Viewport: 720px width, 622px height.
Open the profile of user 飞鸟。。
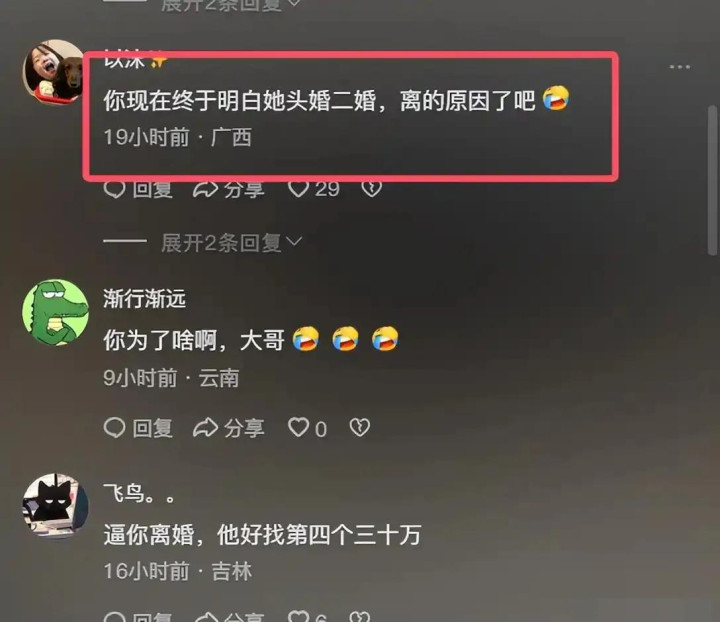point(139,495)
